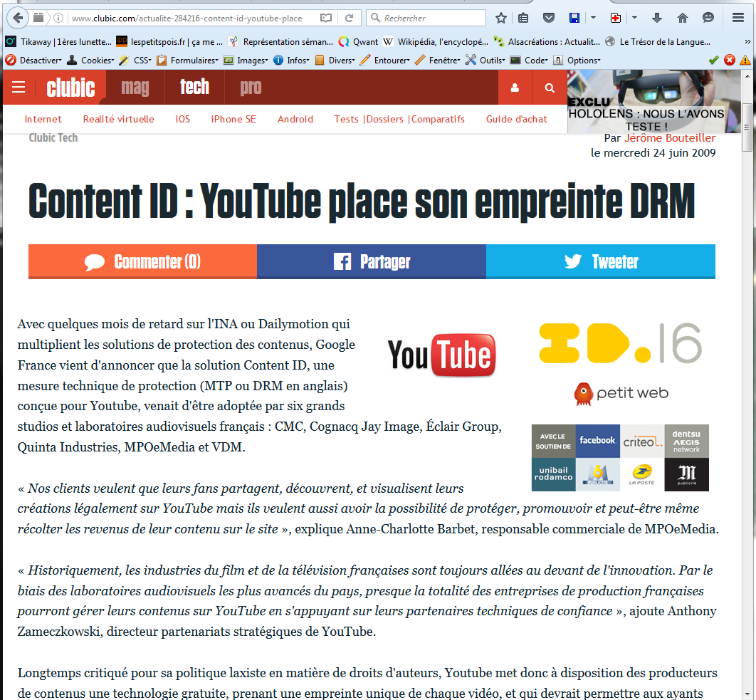
Task: Click the Clubic logo
Action: 70,88
